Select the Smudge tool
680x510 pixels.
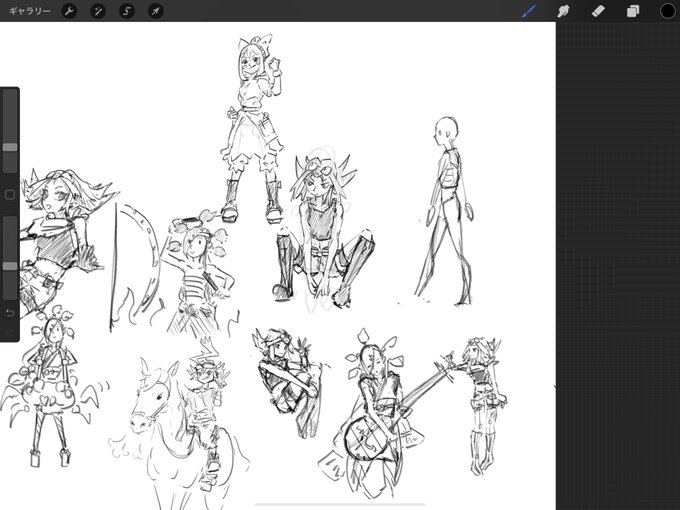[x=563, y=11]
